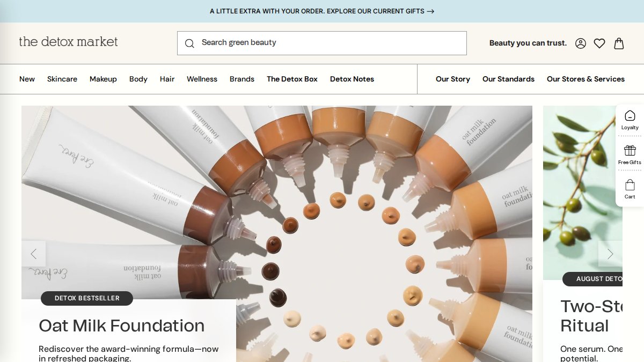
Task: Click the August Detox badge
Action: point(592,279)
